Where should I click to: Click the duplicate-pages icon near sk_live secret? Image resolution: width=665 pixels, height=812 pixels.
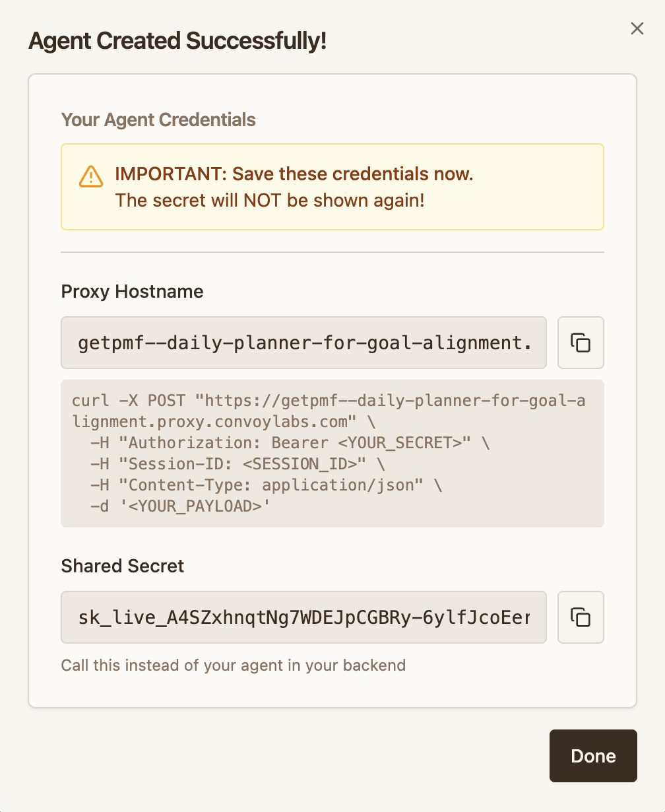point(581,617)
